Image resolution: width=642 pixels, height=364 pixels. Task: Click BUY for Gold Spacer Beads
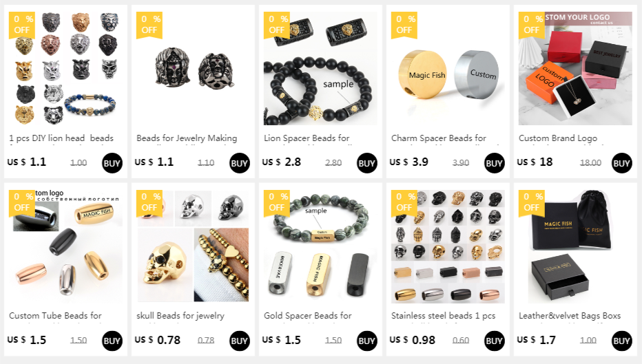367,341
